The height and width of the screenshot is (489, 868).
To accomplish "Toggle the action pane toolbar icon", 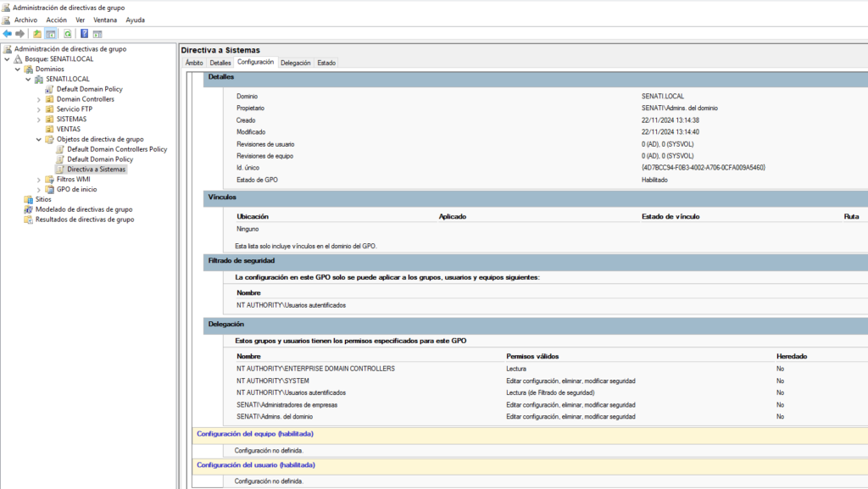I will 97,34.
